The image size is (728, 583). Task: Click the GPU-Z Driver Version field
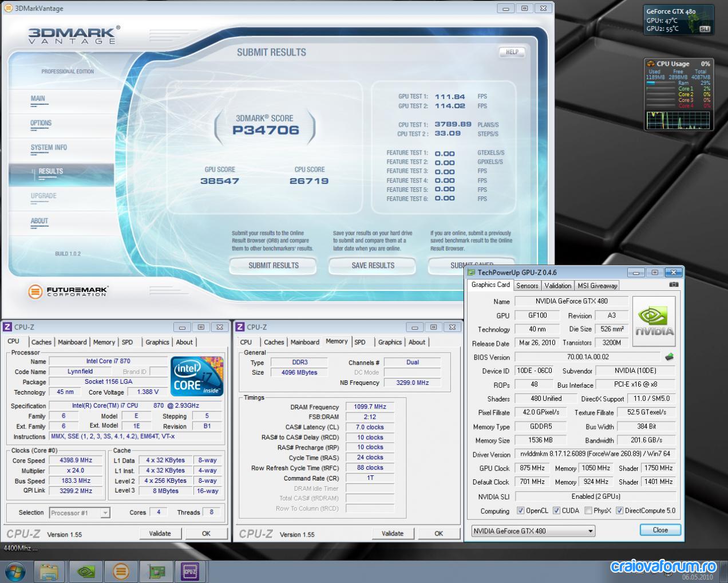click(x=595, y=454)
